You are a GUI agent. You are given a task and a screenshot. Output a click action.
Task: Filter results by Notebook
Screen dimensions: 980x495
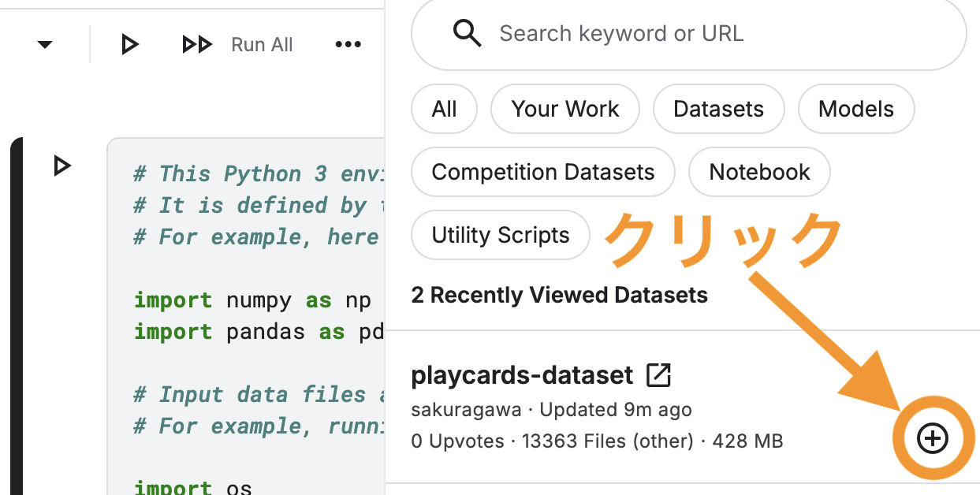[758, 172]
